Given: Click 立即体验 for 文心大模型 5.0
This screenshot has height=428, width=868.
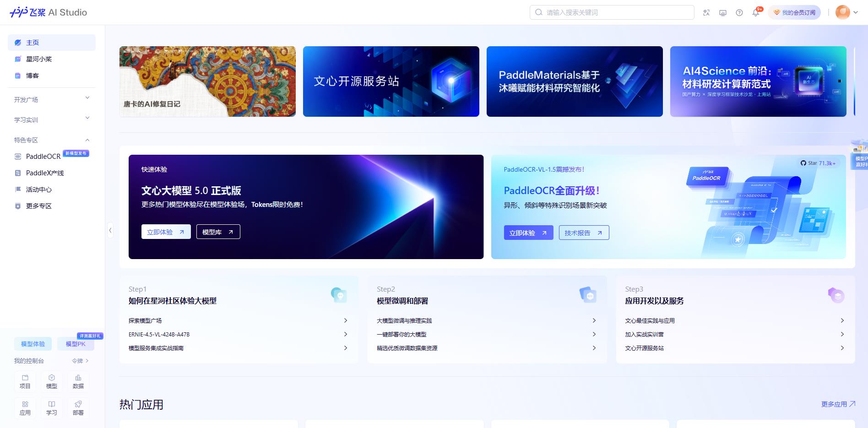Looking at the screenshot, I should click(x=166, y=232).
